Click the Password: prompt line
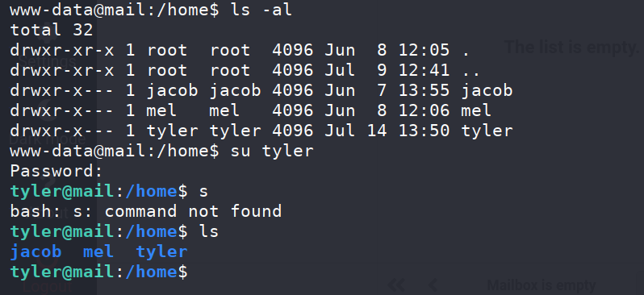Image resolution: width=644 pixels, height=295 pixels. (x=56, y=171)
